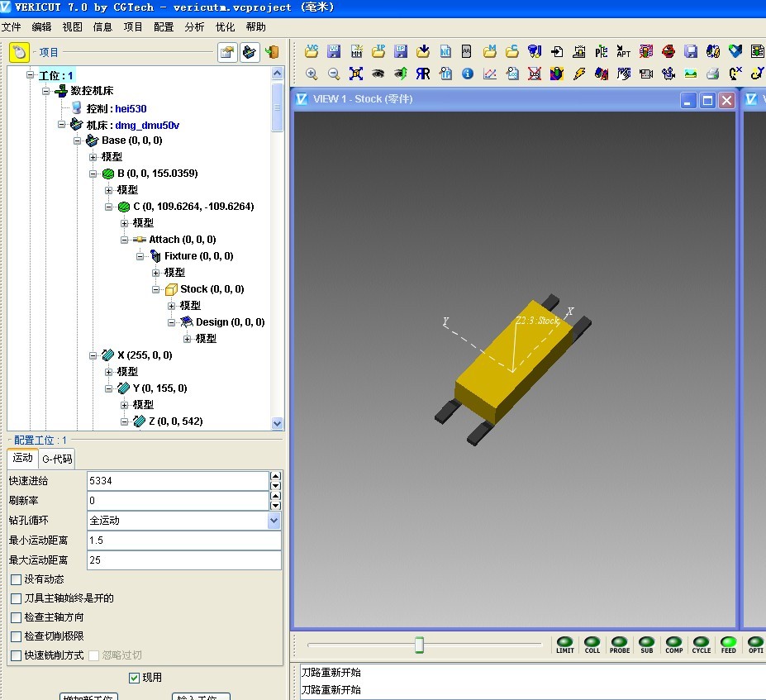Collapse the B (0, 0, 155.0359) node
Screen dimensions: 766x700
(93, 174)
